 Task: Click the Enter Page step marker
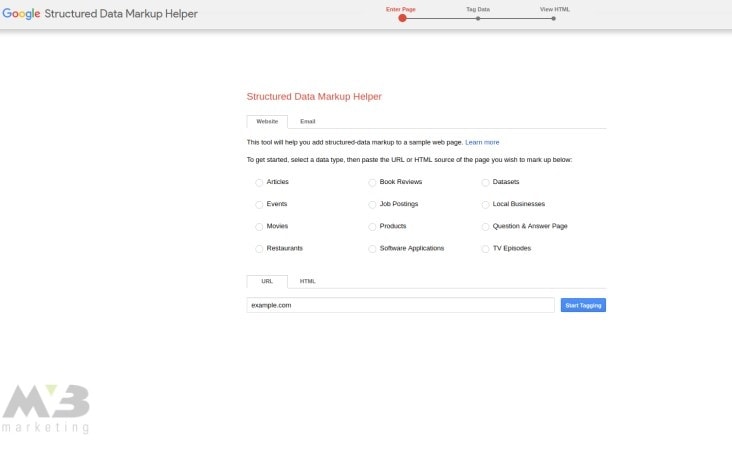point(402,18)
